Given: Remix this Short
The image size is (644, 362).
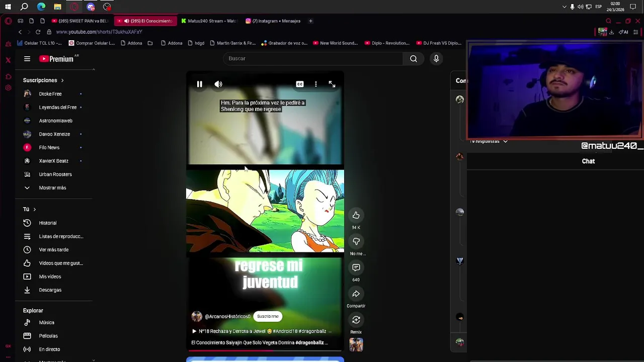Looking at the screenshot, I should [356, 320].
